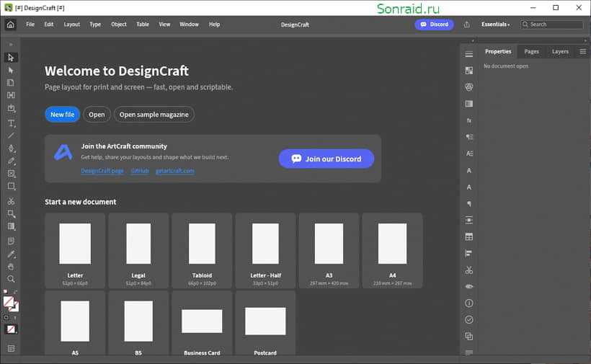
Task: Collapse the tools panel double-arrow
Action: pyautogui.click(x=11, y=45)
